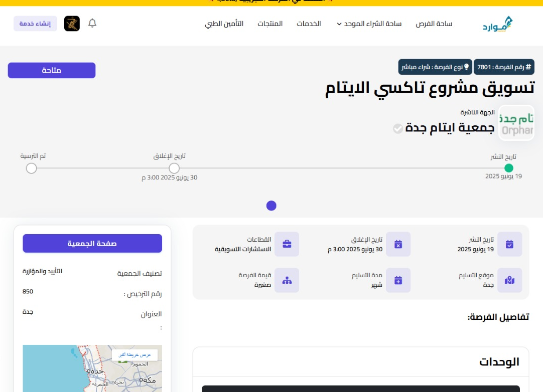This screenshot has height=392, width=543.
Task: Click the جمعية ايتام جدة publisher name
Action: click(x=450, y=128)
